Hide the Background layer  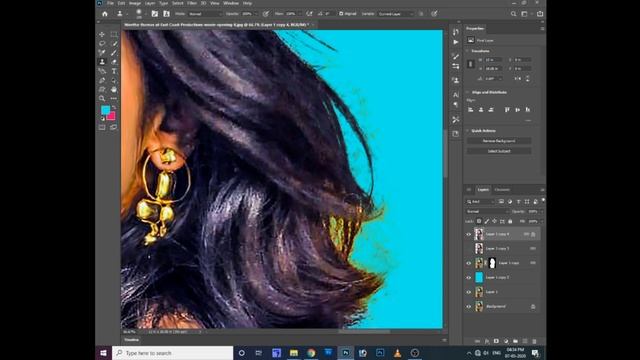pos(469,307)
